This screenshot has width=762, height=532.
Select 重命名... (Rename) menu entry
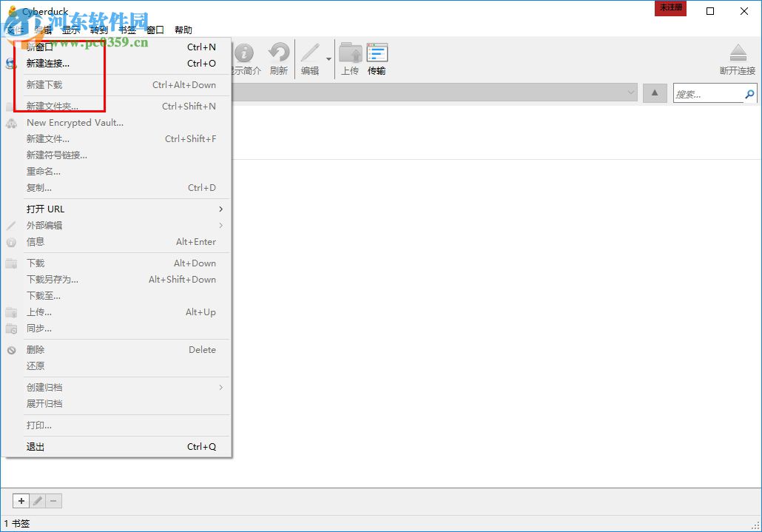[x=117, y=172]
